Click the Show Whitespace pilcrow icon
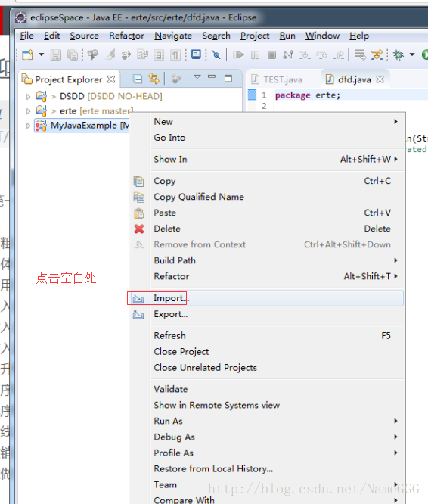Viewport: 428px width, 504px height. pyautogui.click(x=175, y=55)
